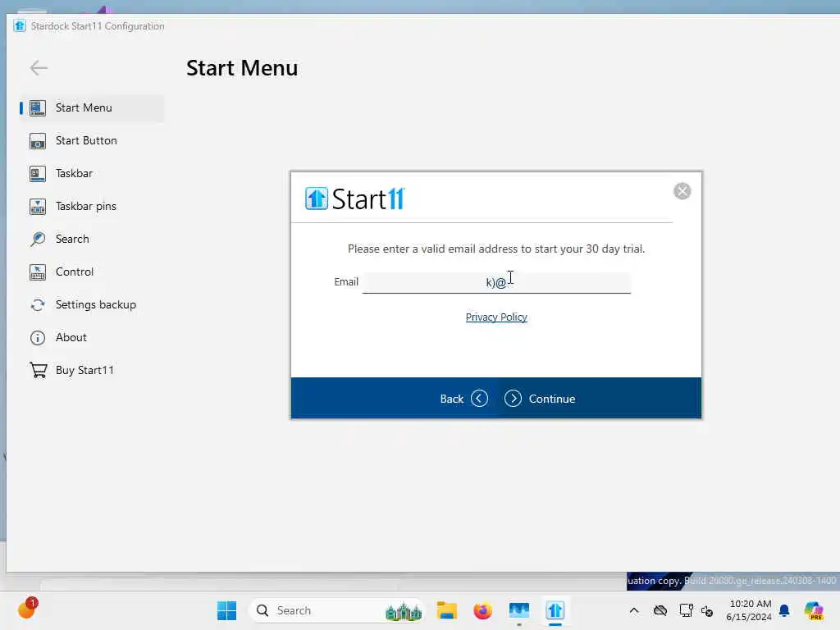Open Taskbar section via its icon

pyautogui.click(x=38, y=174)
